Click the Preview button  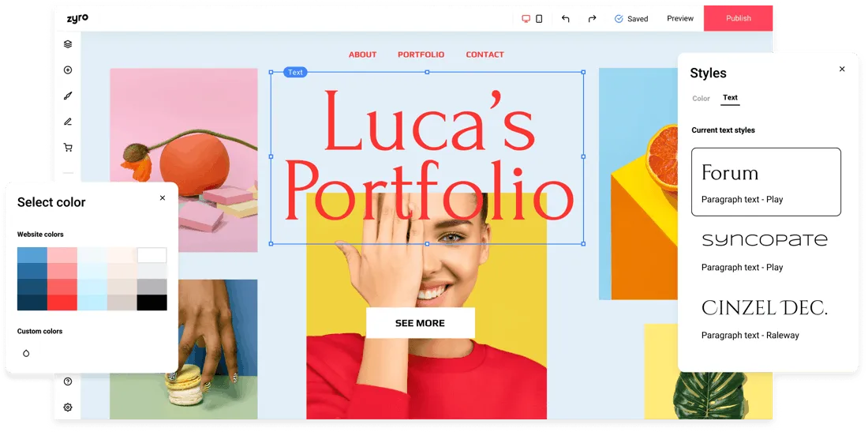(x=679, y=18)
